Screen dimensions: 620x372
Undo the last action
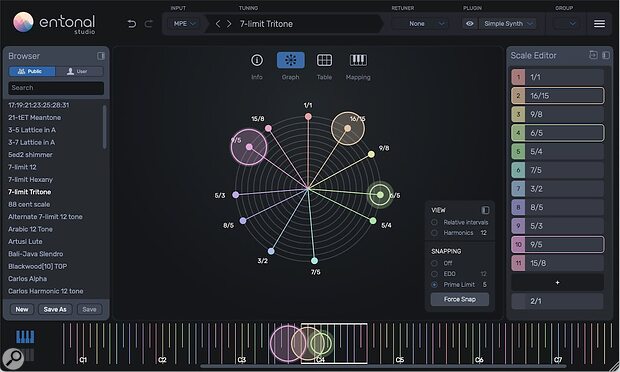pyautogui.click(x=132, y=24)
